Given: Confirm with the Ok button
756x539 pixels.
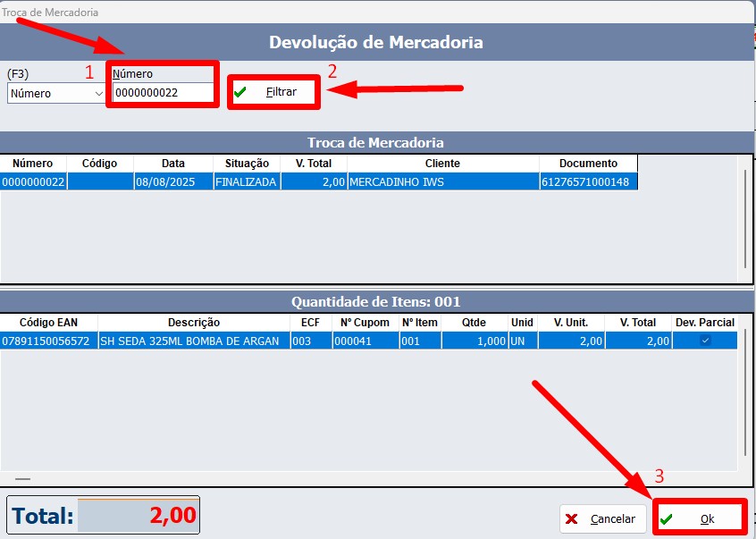Looking at the screenshot, I should pyautogui.click(x=700, y=519).
